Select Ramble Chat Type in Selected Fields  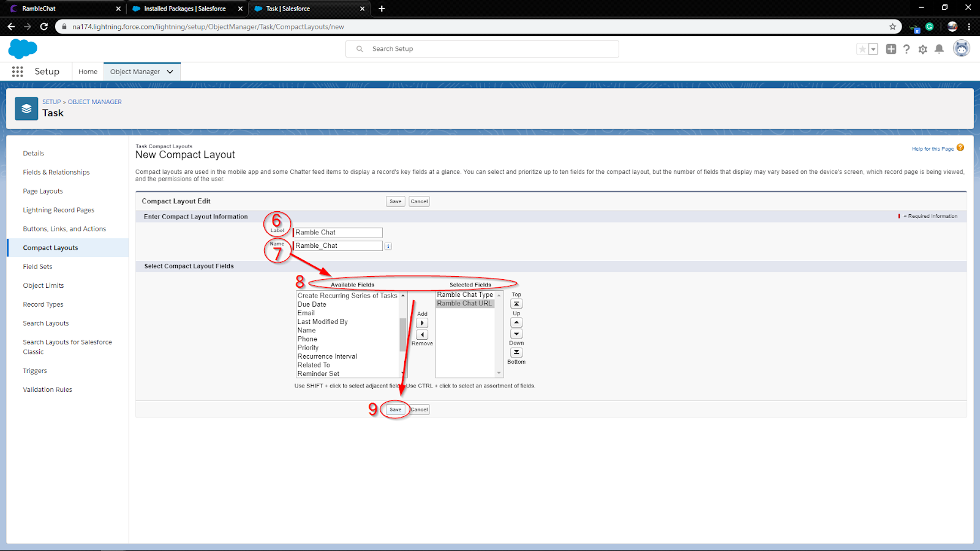465,295
